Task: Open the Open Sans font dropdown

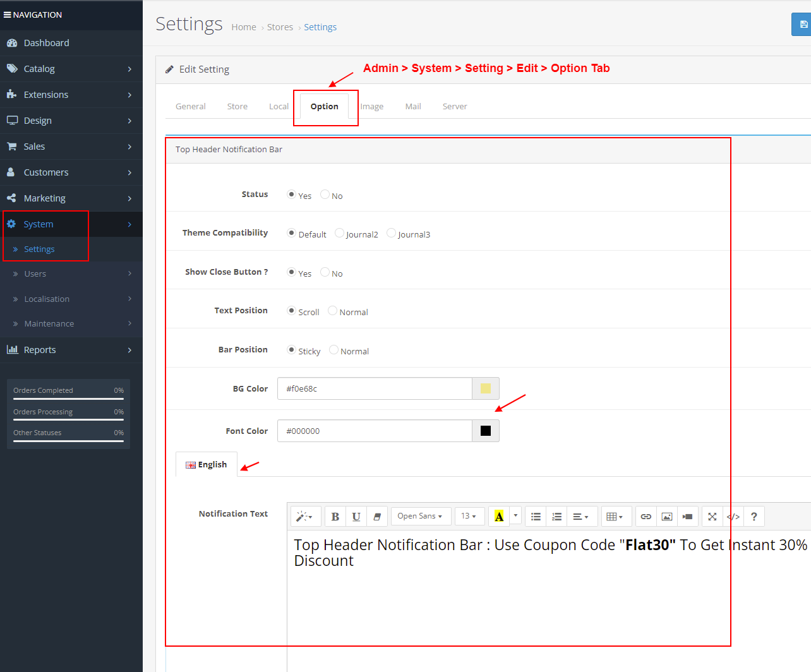Action: [420, 516]
